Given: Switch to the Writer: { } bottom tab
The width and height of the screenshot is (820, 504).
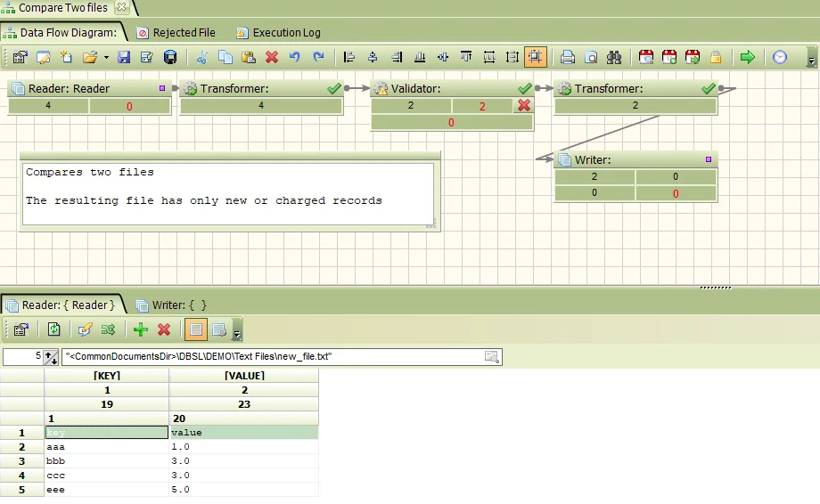Looking at the screenshot, I should pos(171,305).
